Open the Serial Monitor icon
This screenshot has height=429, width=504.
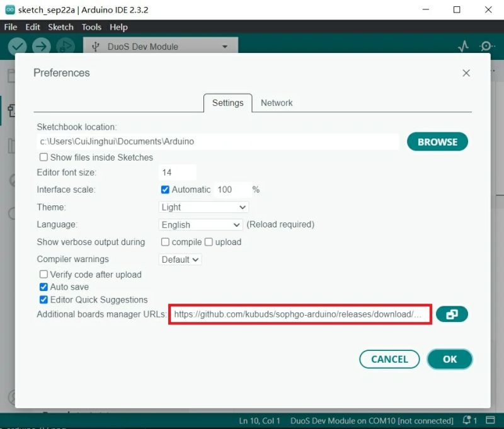[487, 46]
